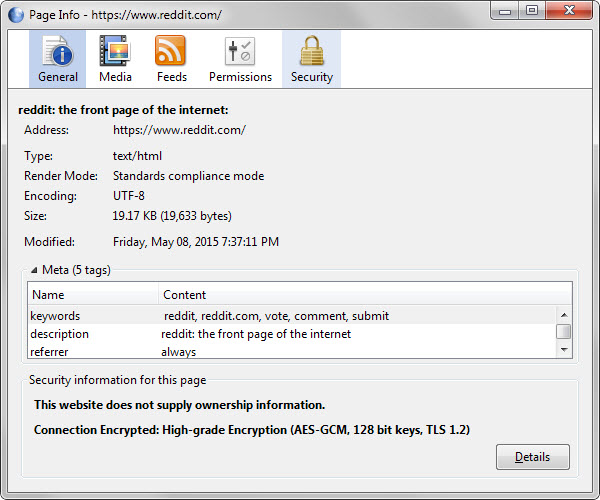
Task: Open the Permissions tab with sliders icon
Action: [240, 59]
